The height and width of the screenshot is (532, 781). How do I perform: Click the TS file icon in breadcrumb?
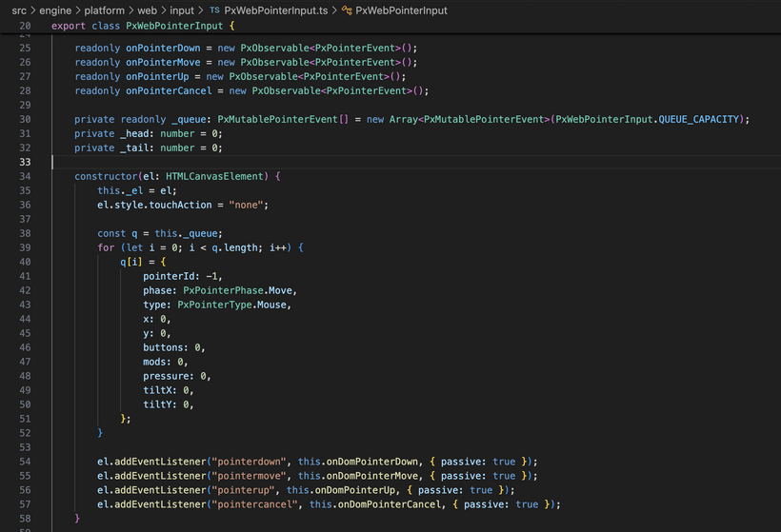coord(214,10)
